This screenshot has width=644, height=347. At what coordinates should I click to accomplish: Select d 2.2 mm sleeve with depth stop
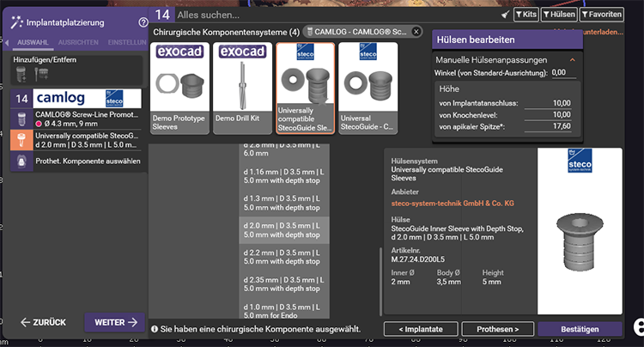(x=284, y=257)
